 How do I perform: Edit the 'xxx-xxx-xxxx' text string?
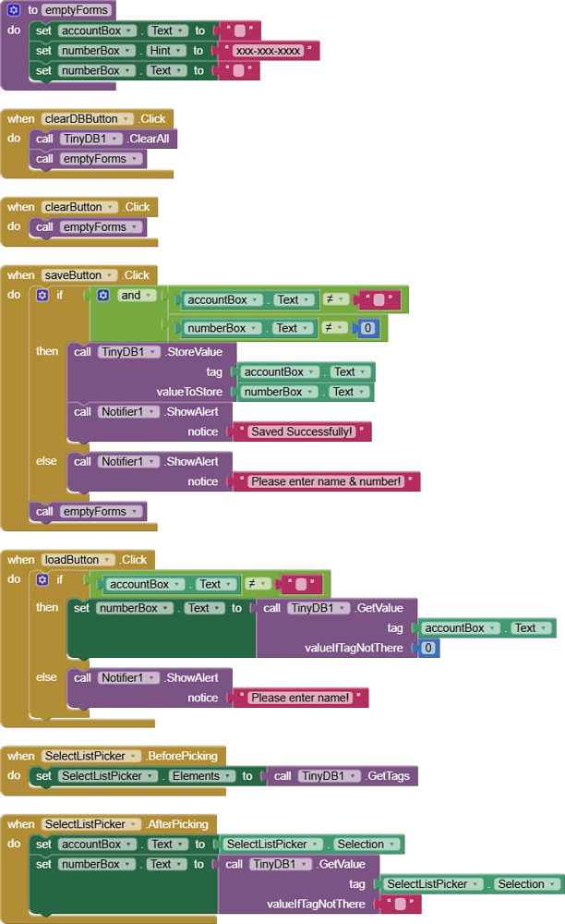tap(269, 51)
